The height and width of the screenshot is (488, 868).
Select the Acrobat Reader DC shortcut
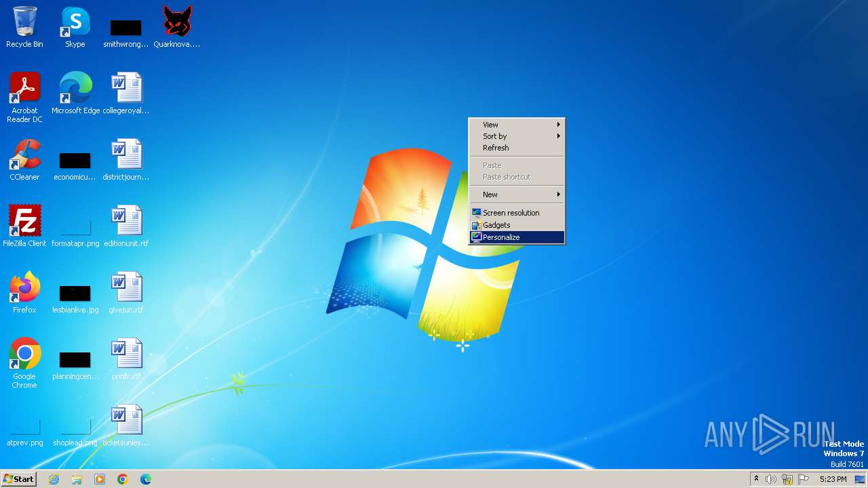tap(24, 98)
